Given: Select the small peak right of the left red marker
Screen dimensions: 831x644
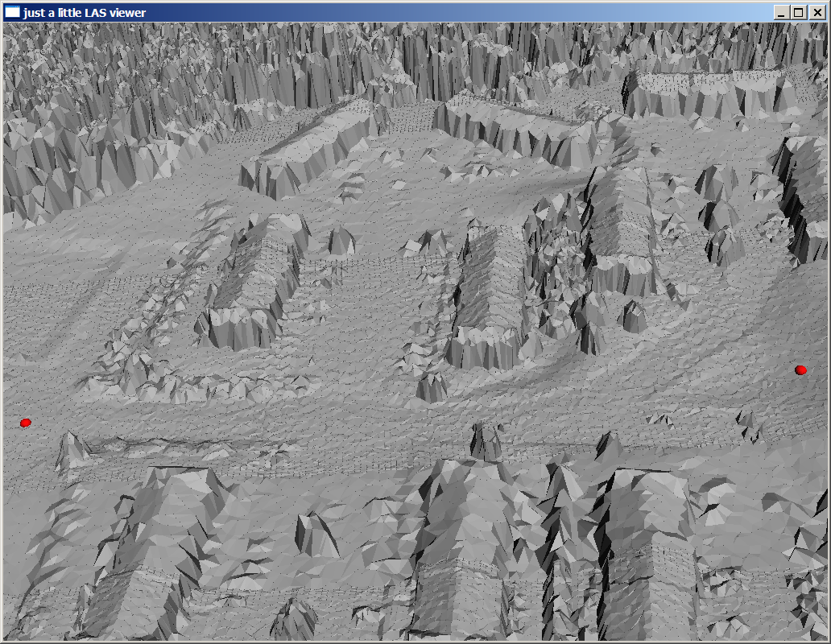Looking at the screenshot, I should tap(72, 449).
